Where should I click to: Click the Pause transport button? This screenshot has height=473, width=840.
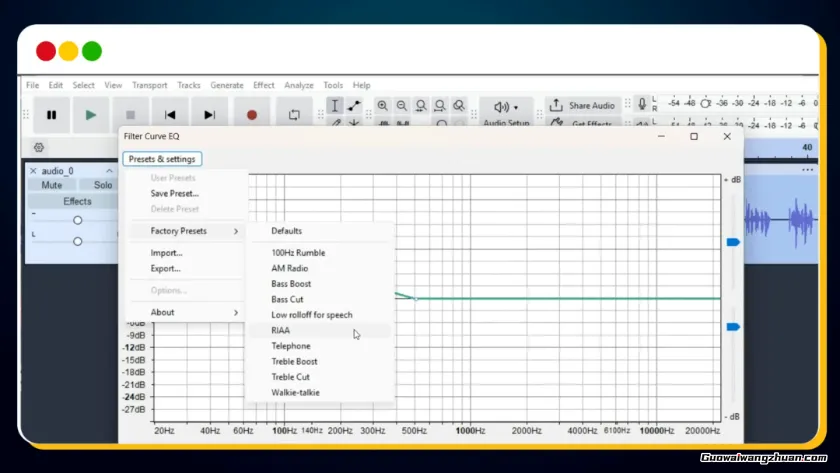click(x=51, y=115)
